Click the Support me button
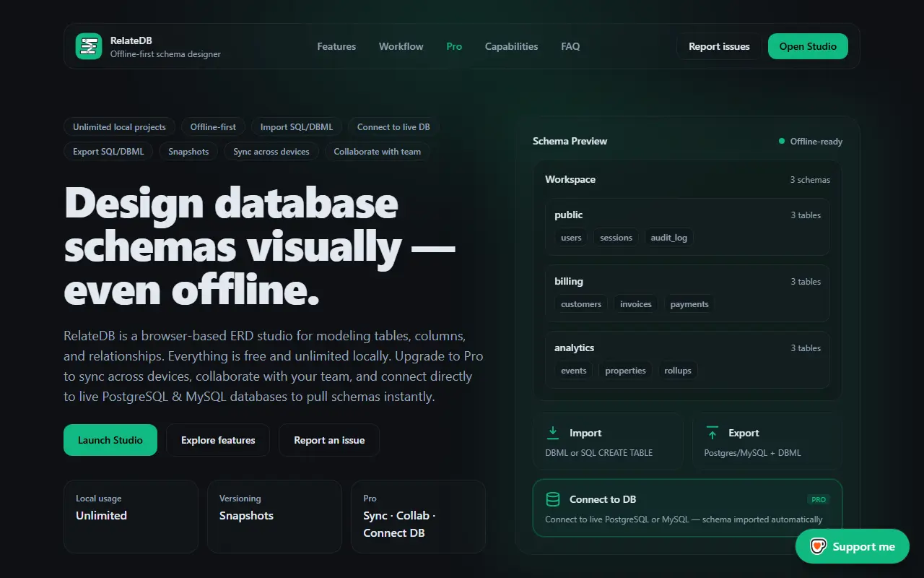This screenshot has height=578, width=924. pos(853,546)
